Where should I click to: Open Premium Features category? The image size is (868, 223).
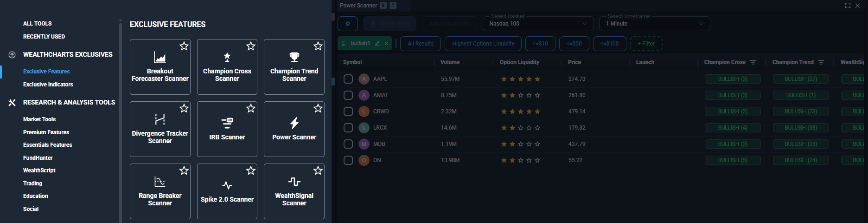point(46,132)
